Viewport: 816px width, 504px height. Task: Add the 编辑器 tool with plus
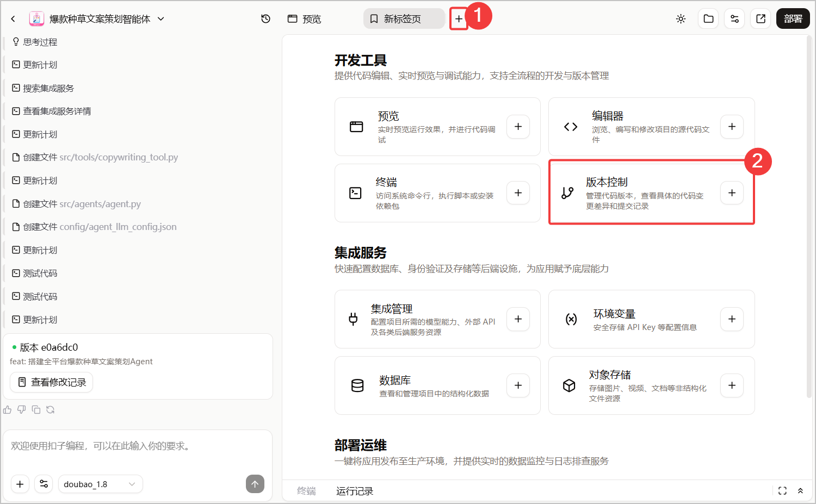pyautogui.click(x=732, y=127)
